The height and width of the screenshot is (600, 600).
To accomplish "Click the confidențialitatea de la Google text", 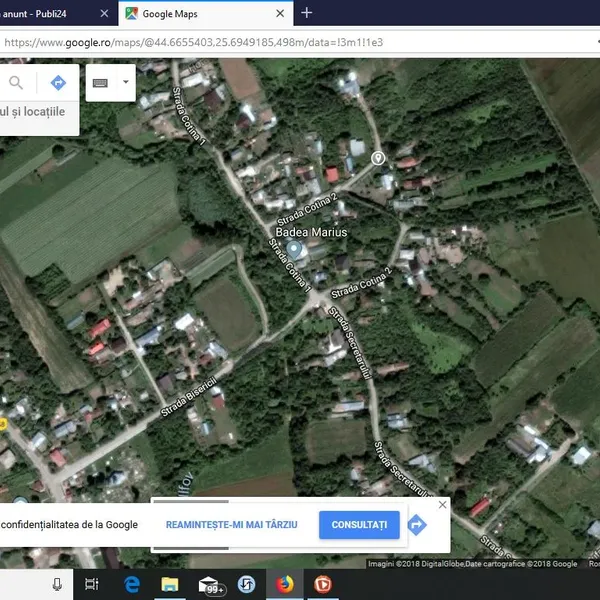I will click(x=69, y=525).
